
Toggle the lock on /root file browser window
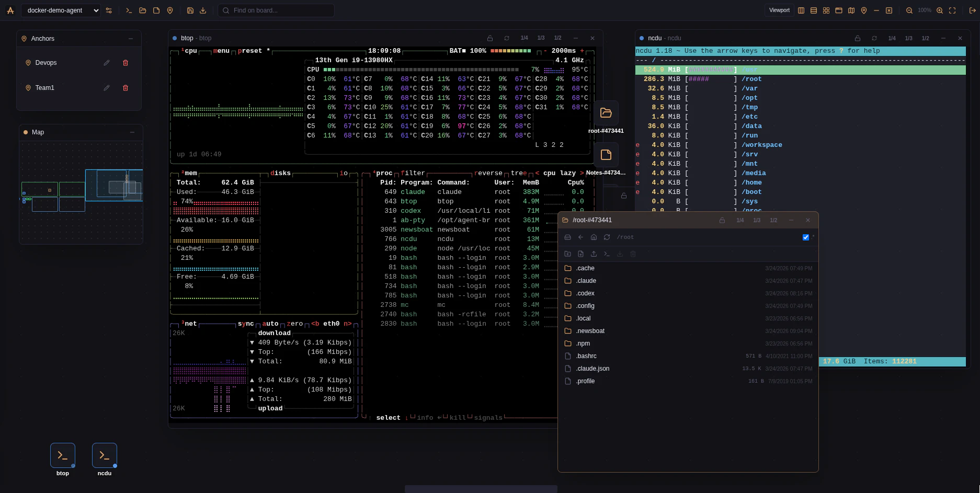click(x=722, y=221)
